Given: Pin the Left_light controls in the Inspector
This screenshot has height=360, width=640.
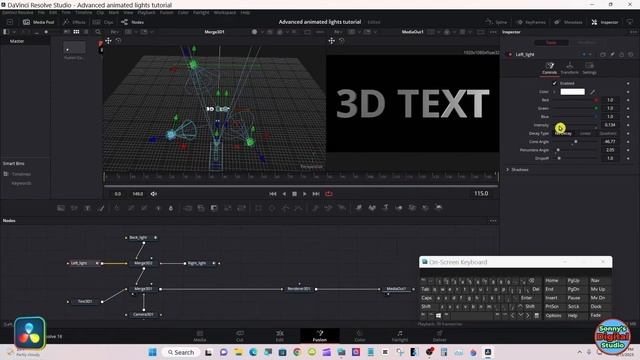Looking at the screenshot, I should point(612,54).
